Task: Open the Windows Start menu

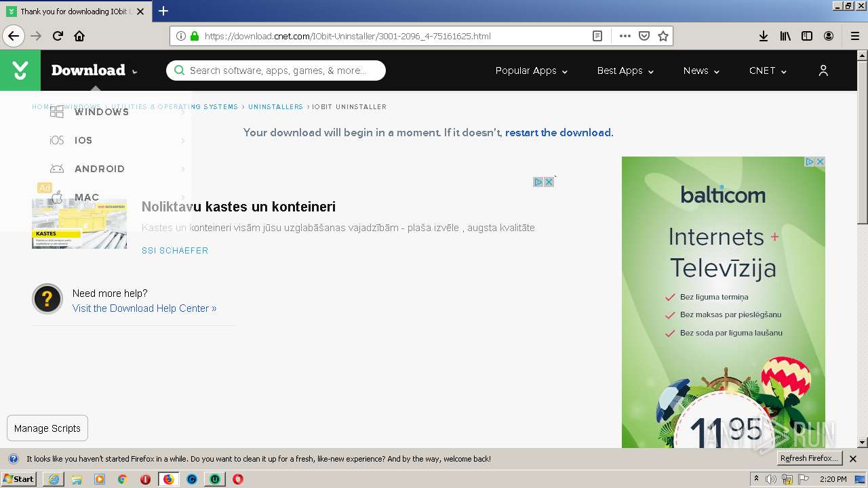Action: click(x=19, y=479)
